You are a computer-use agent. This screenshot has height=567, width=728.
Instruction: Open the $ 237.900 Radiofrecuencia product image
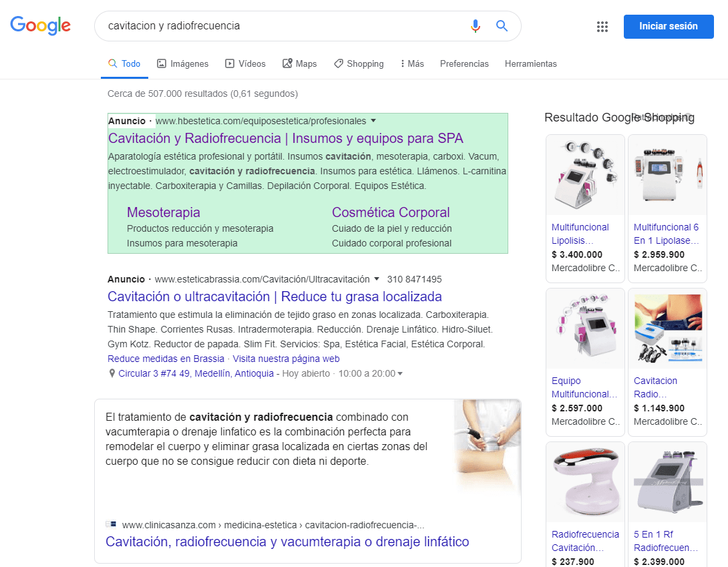[585, 482]
